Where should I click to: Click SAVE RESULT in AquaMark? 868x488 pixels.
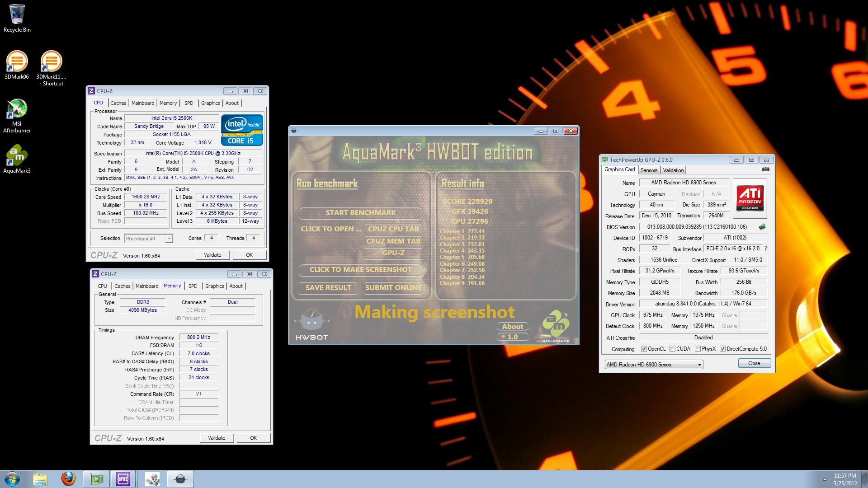point(328,287)
